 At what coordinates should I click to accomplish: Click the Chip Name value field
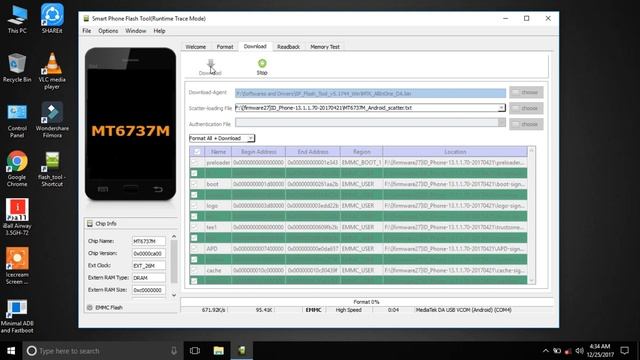click(149, 241)
